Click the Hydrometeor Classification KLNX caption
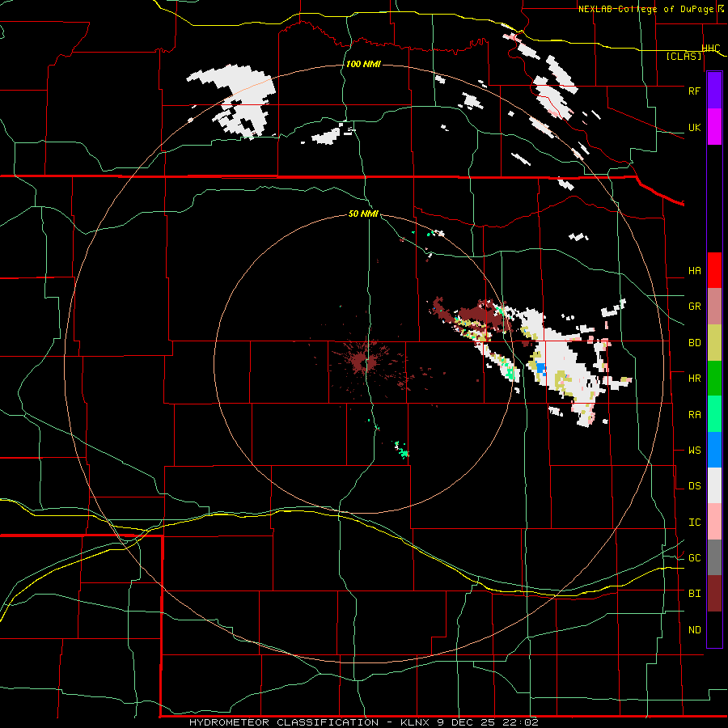 click(363, 722)
